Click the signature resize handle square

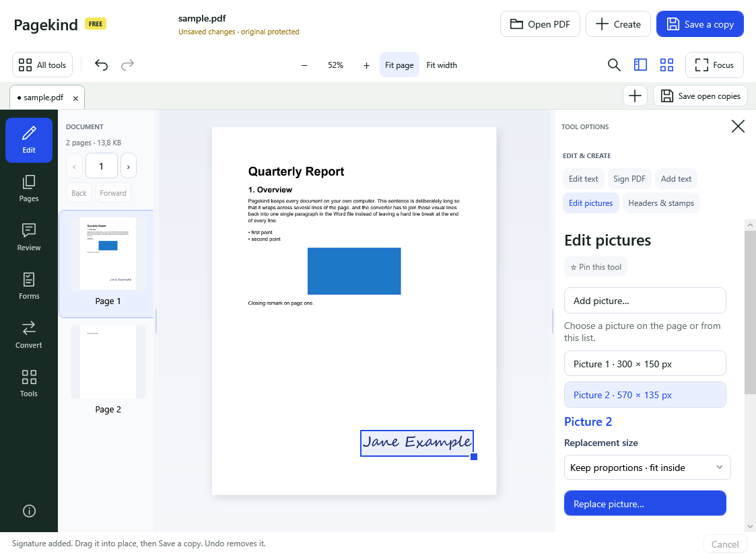(474, 457)
